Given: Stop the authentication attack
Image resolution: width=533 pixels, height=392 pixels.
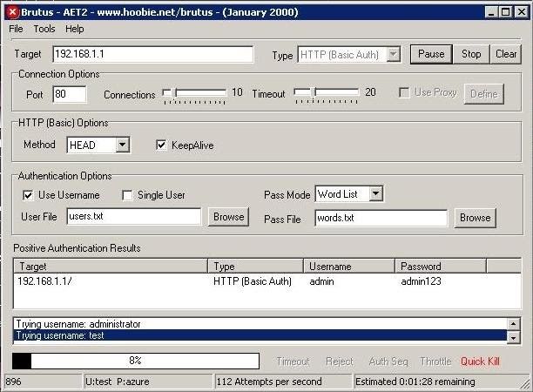Looking at the screenshot, I should 471,54.
